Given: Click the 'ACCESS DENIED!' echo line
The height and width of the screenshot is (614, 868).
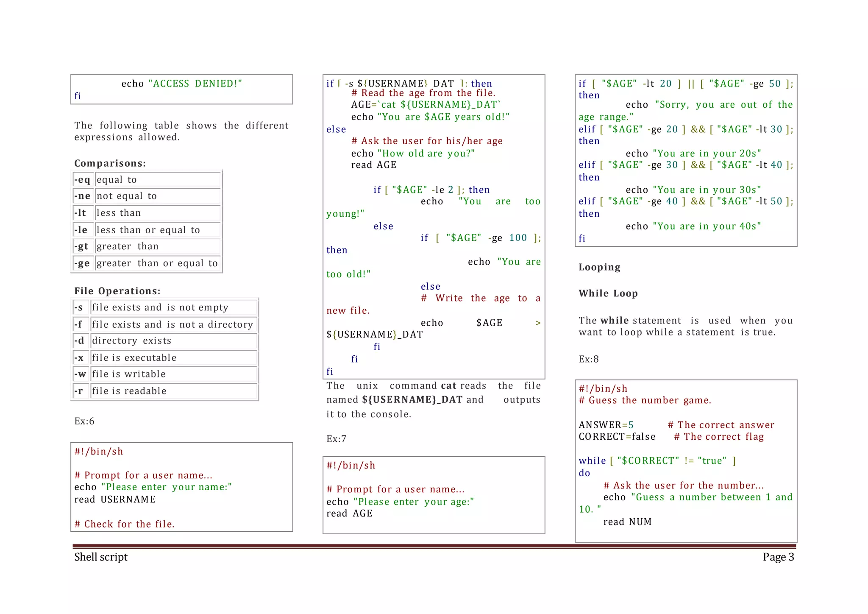Looking at the screenshot, I should [x=181, y=84].
